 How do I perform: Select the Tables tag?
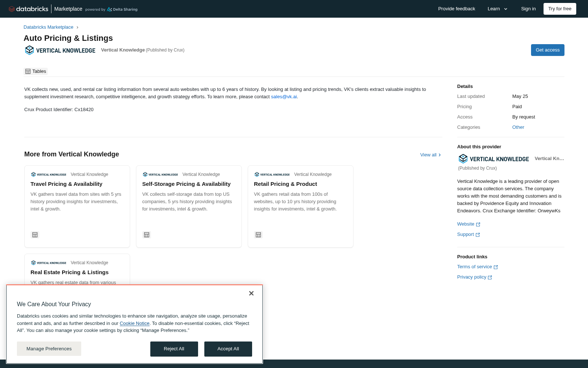[36, 71]
